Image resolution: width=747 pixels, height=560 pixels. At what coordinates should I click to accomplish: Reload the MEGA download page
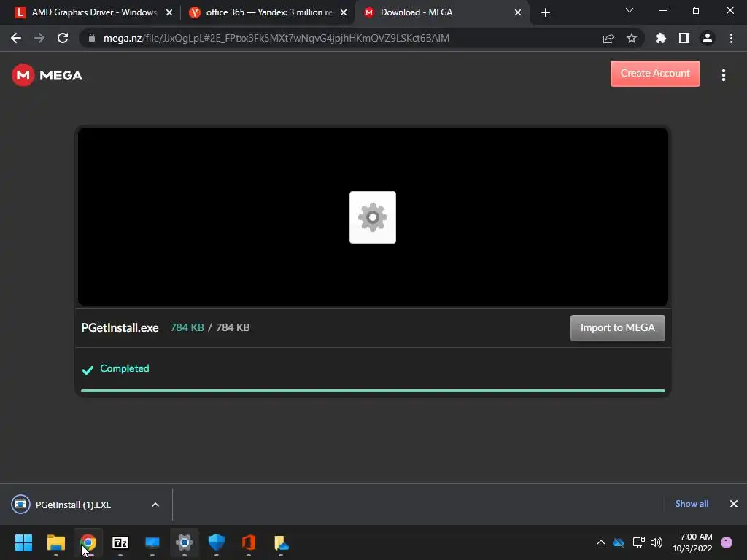(63, 38)
